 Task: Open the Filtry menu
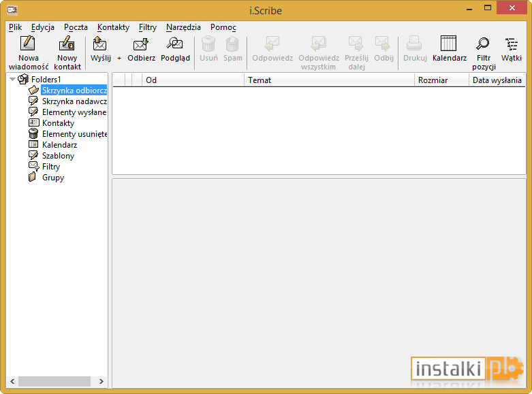(148, 27)
